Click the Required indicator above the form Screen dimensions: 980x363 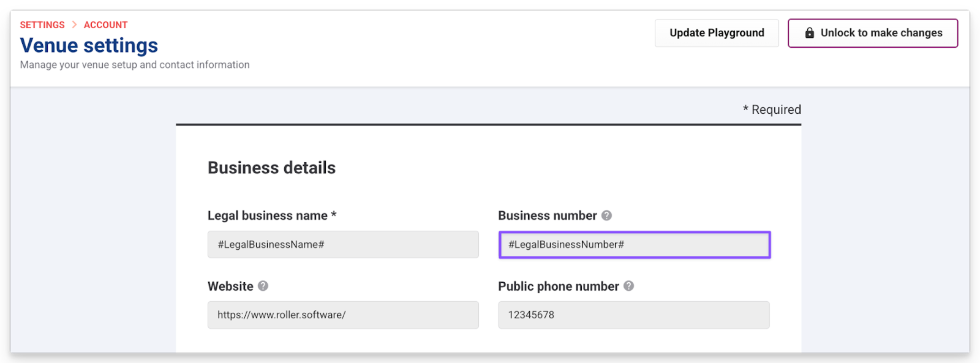click(772, 109)
